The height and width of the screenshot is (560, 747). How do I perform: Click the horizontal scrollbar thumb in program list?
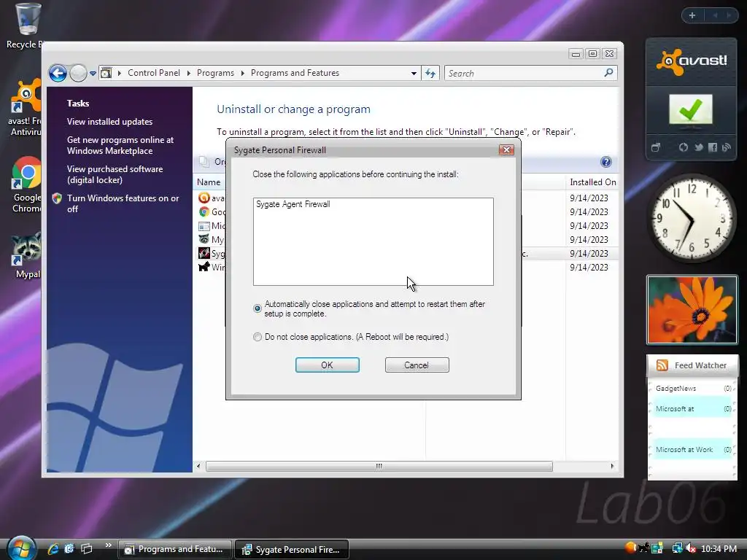click(x=379, y=466)
